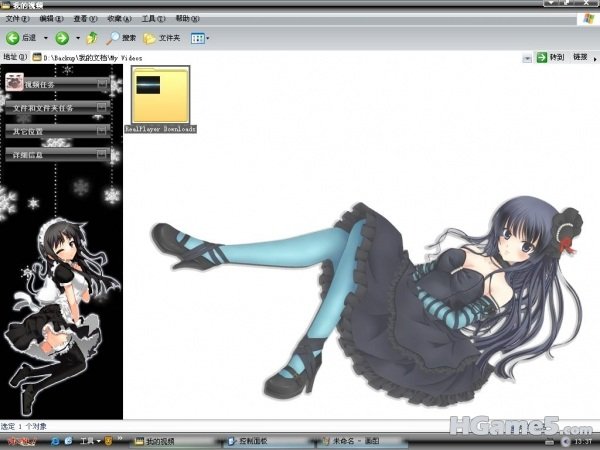Open the Search (搜索) pane
Viewport: 600px width, 450px height.
[121, 38]
